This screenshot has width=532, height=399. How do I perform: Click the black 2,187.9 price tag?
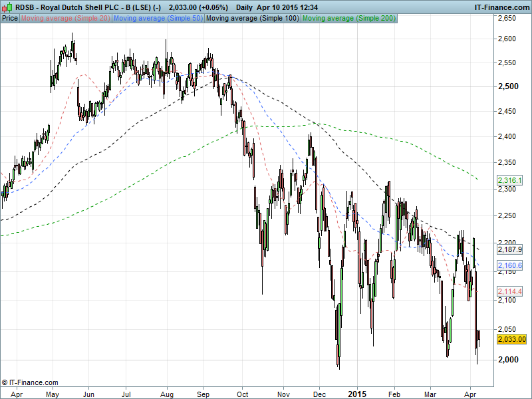pyautogui.click(x=510, y=249)
